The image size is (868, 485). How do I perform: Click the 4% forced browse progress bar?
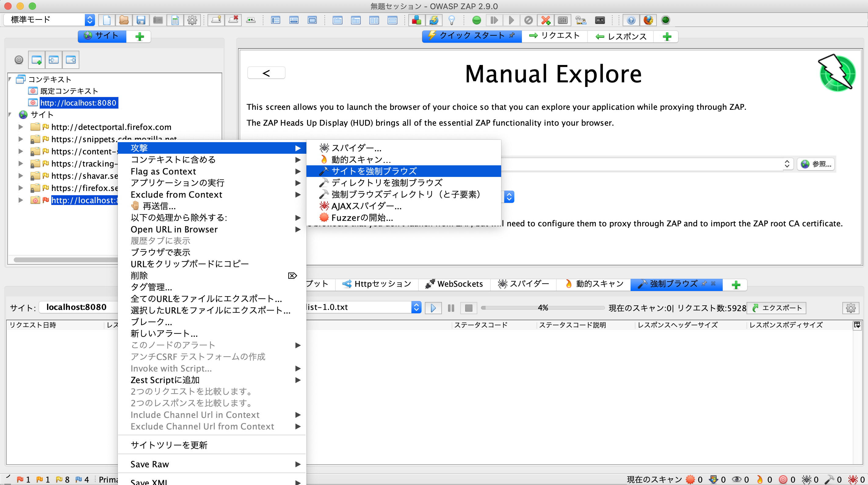coord(543,308)
